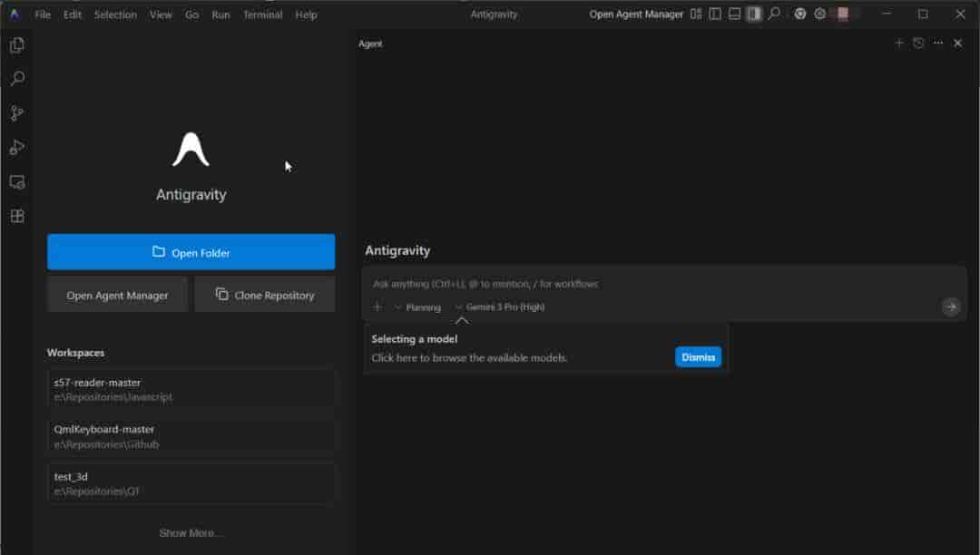Open the s57-reader-master workspace
This screenshot has width=980, height=555.
click(x=190, y=389)
